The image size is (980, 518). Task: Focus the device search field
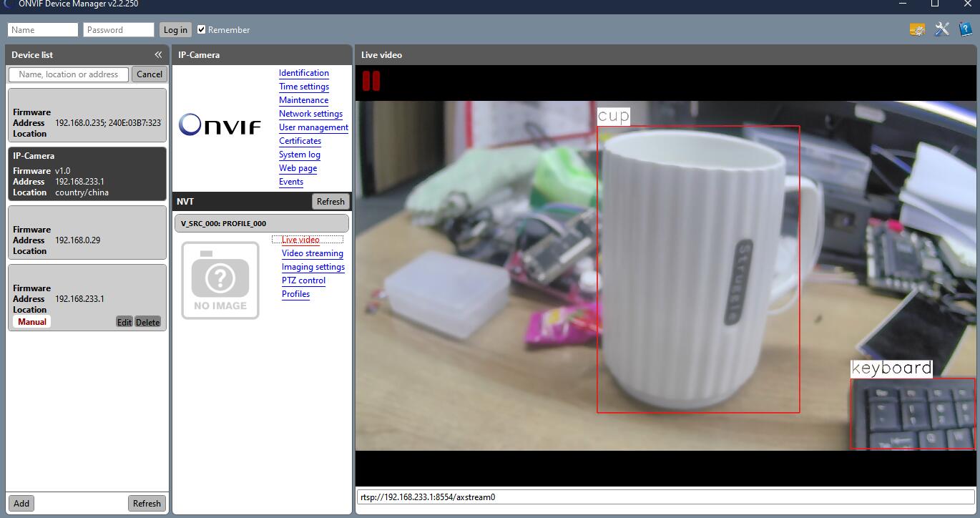69,74
